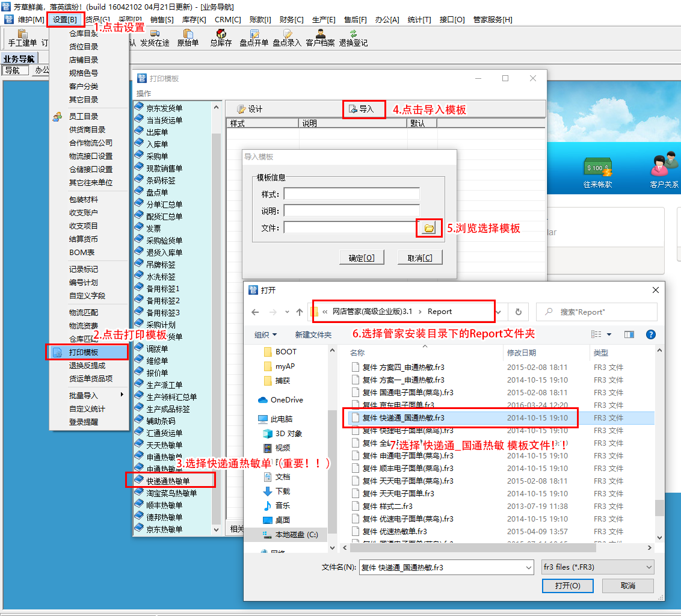Open the 销售[S] menu
Viewport: 681px width, 616px height.
point(162,19)
